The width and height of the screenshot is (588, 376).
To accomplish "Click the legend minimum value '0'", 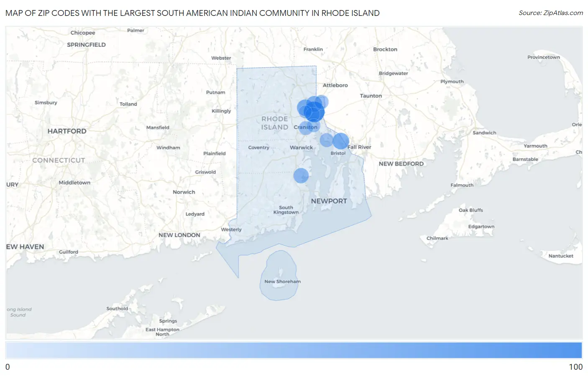I will [8, 367].
